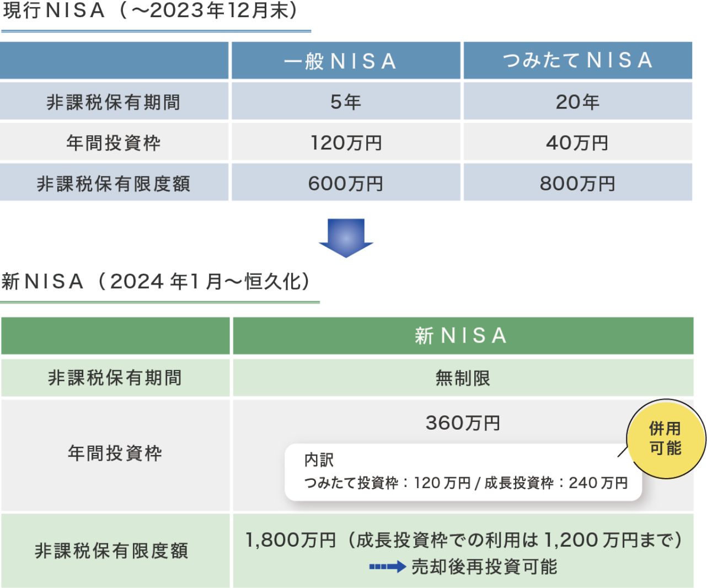Click the '5年' cell

(346, 101)
